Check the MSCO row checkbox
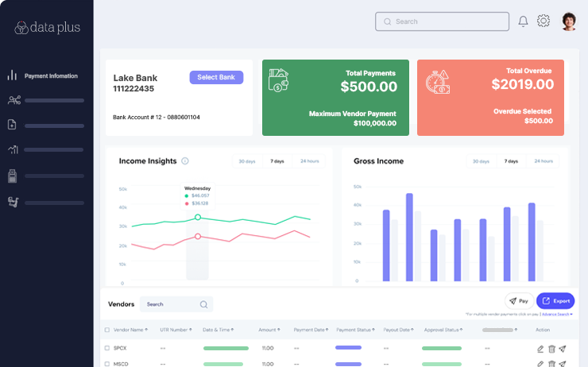Image resolution: width=588 pixels, height=367 pixels. tap(107, 364)
